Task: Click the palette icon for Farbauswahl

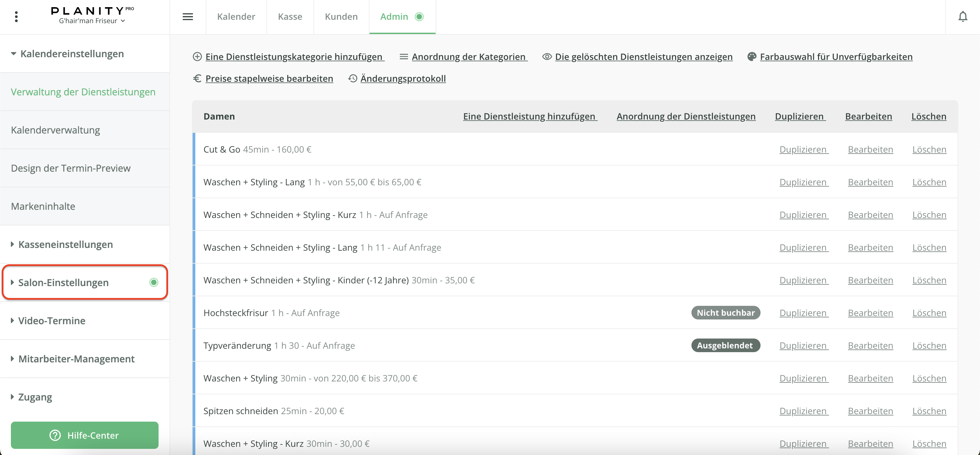Action: [x=751, y=57]
